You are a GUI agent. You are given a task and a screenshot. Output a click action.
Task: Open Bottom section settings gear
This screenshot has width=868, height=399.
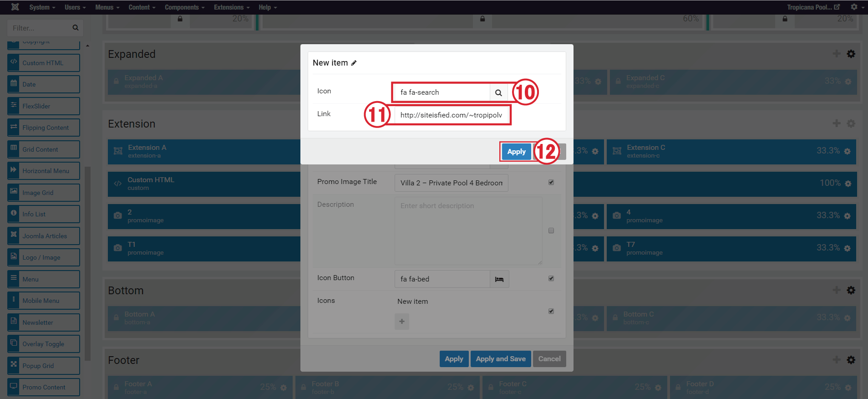[x=851, y=290]
